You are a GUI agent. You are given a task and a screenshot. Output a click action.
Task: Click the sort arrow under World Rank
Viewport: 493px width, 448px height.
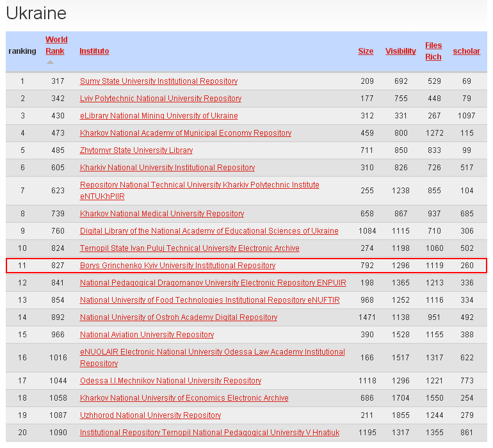50,62
